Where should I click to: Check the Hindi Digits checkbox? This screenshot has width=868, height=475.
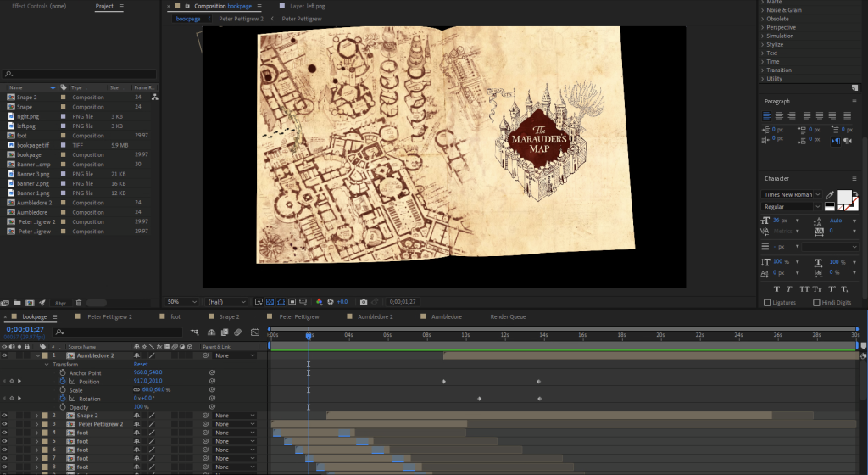click(x=816, y=302)
